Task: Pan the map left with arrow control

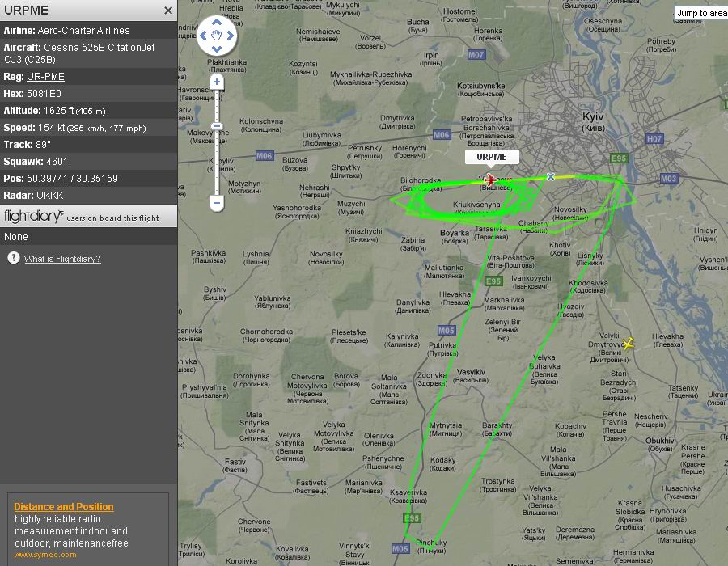Action: coord(203,36)
